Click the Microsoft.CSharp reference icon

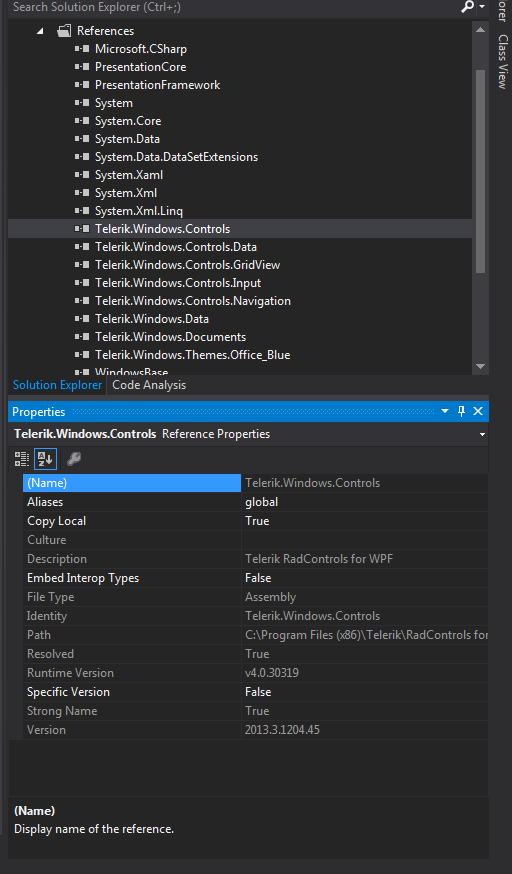coord(82,49)
